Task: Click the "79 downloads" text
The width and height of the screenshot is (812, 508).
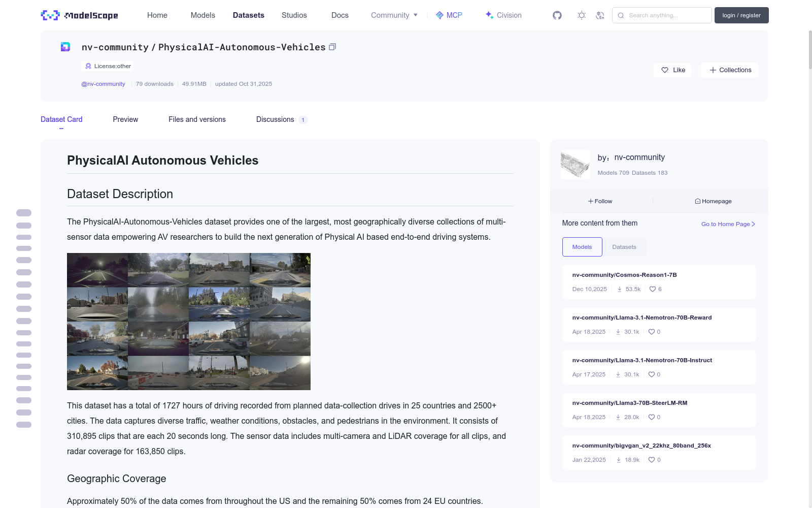Action: (x=155, y=84)
